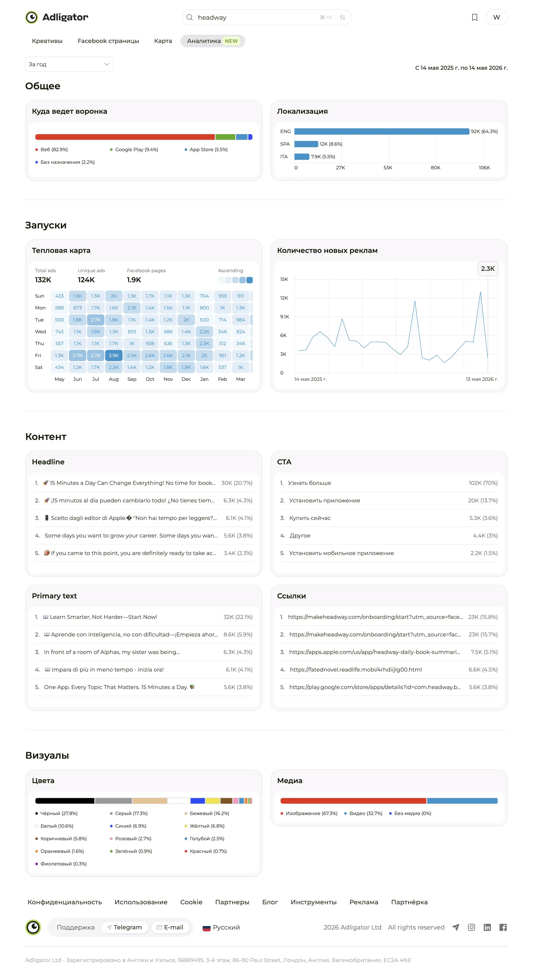Open the Инструменты footer link
Viewport: 533px width, 980px height.
[314, 902]
